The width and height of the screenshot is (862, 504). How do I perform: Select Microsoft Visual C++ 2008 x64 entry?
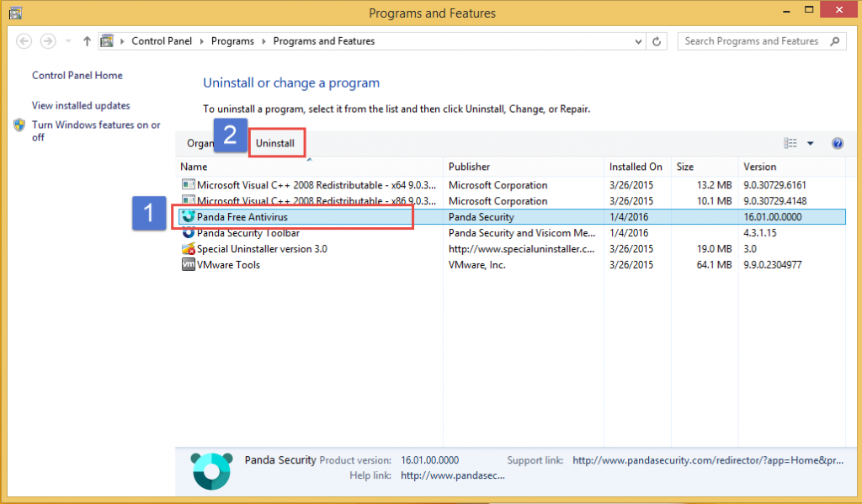click(510, 185)
